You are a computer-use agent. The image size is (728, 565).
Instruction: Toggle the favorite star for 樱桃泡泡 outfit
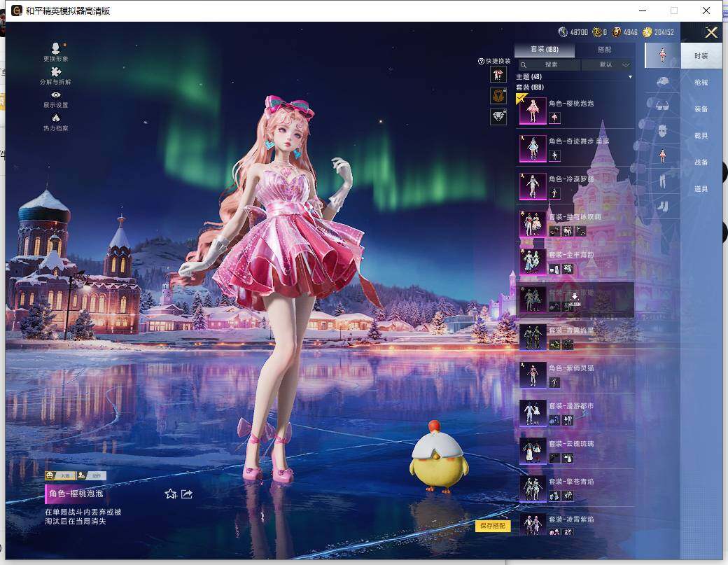170,494
